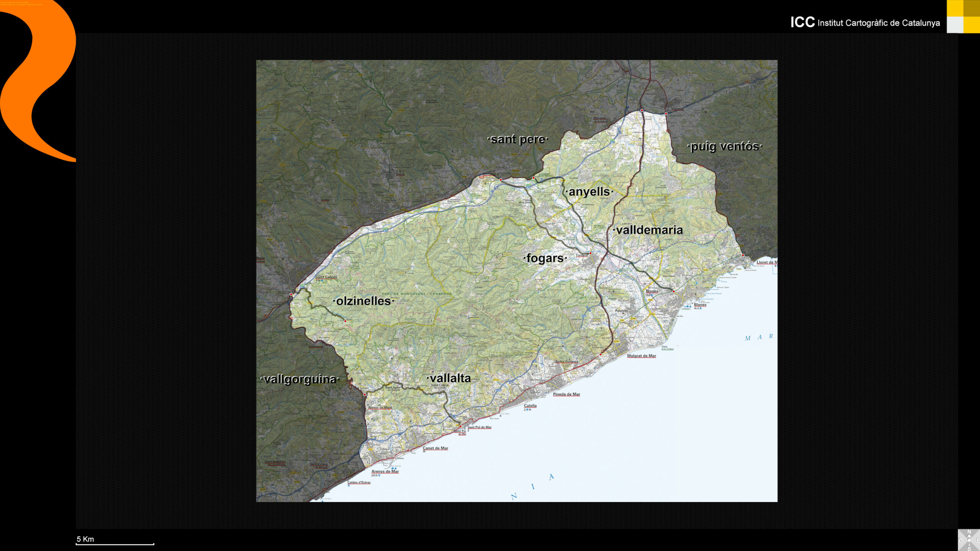
Task: Choose the 'olzinelles' route label
Action: (363, 301)
